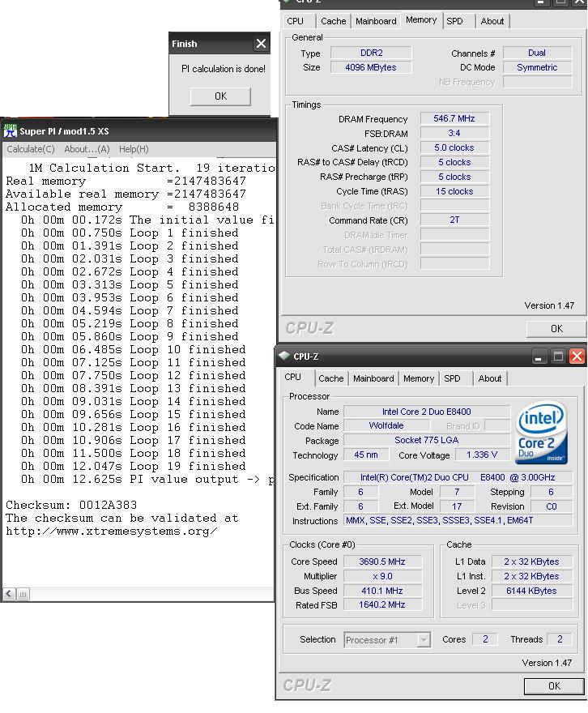Open Memory tab in lower CPU-Z window
Viewport: 588px width, 713px height.
(419, 378)
